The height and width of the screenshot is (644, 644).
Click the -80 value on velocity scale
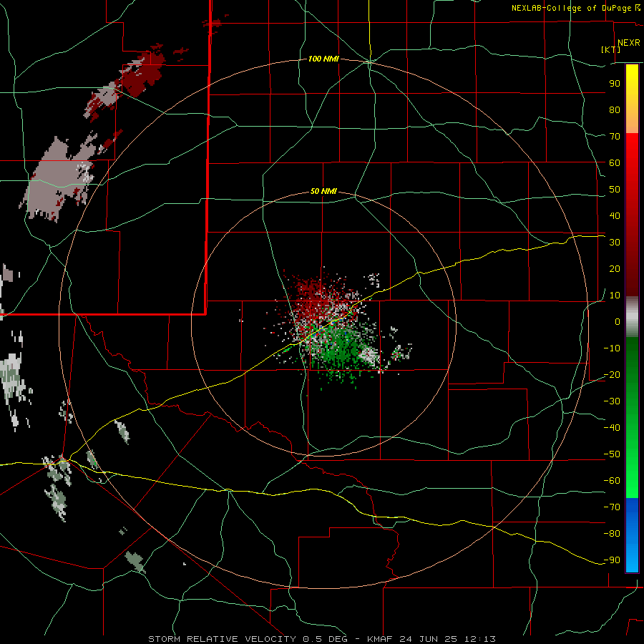point(612,534)
